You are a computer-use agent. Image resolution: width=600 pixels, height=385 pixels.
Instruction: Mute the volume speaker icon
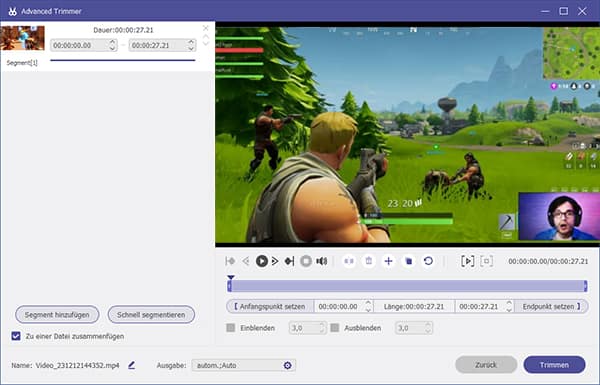(x=321, y=261)
